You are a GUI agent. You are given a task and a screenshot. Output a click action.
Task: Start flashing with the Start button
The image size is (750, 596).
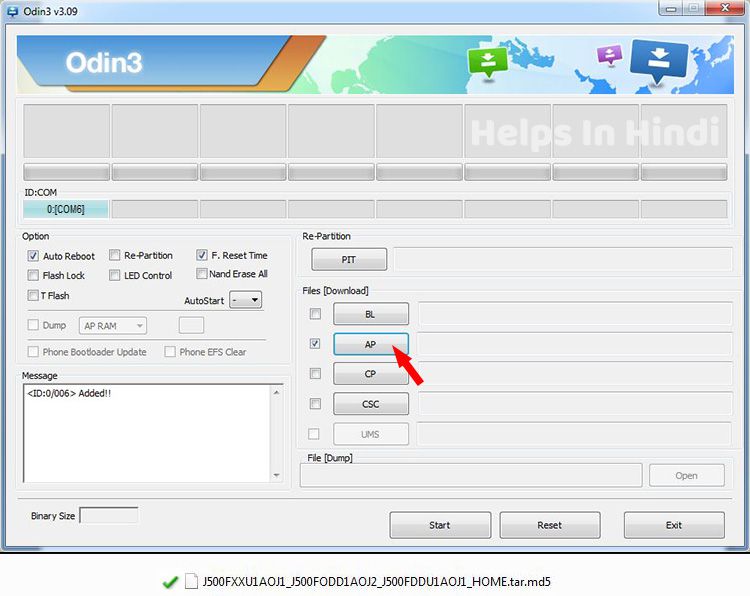pos(440,525)
